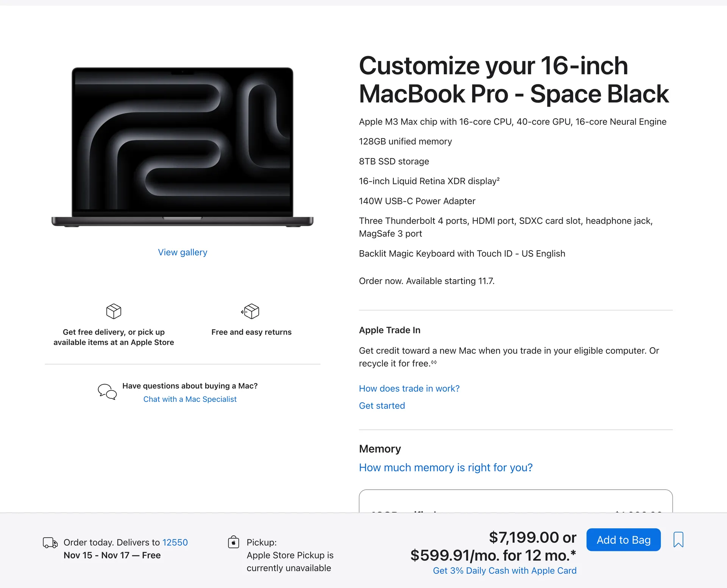The image size is (727, 588).
Task: Click the MacBook Pro product image
Action: click(183, 147)
